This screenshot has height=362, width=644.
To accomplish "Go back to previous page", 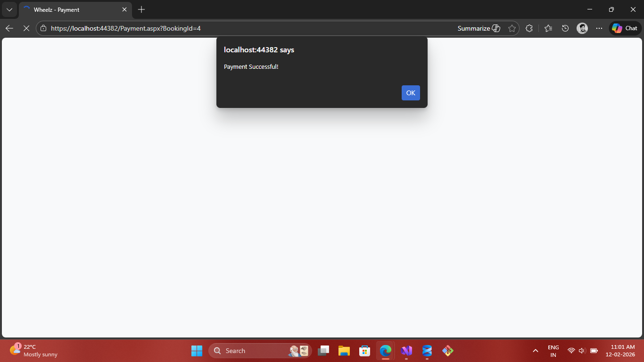I will (x=9, y=28).
